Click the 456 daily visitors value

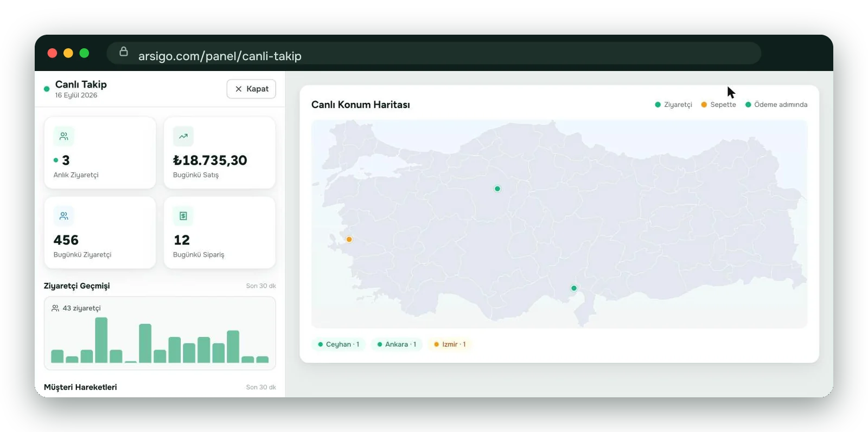(66, 240)
